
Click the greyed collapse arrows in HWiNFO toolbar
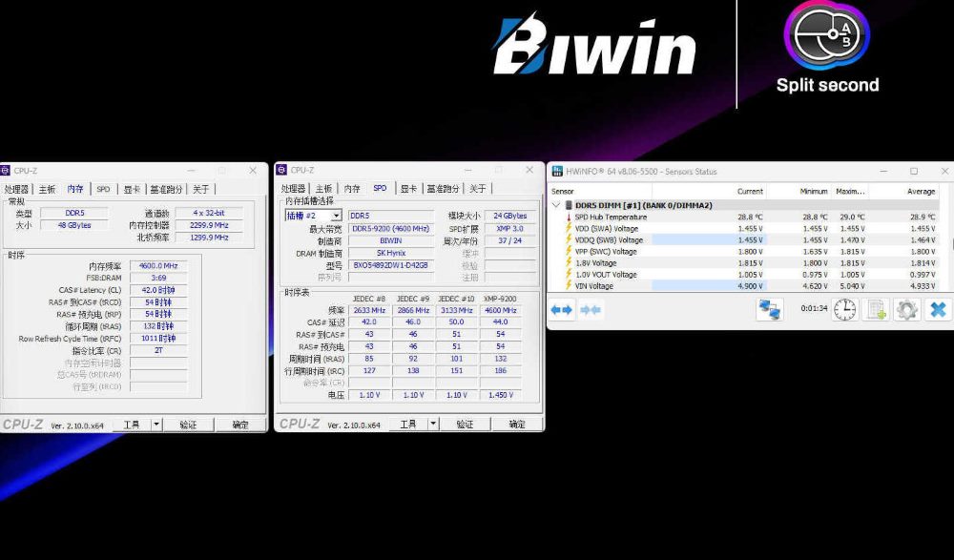[x=591, y=310]
